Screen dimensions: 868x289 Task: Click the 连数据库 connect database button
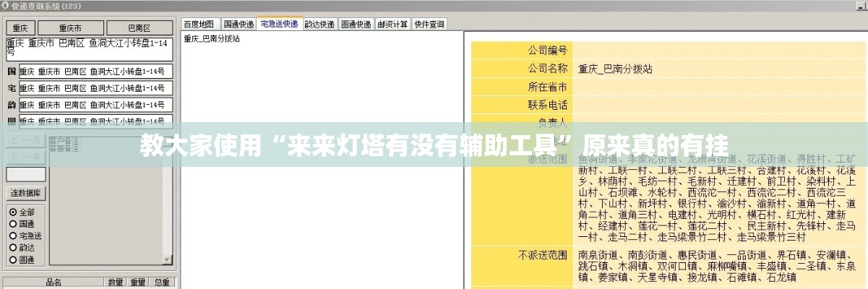pyautogui.click(x=26, y=193)
